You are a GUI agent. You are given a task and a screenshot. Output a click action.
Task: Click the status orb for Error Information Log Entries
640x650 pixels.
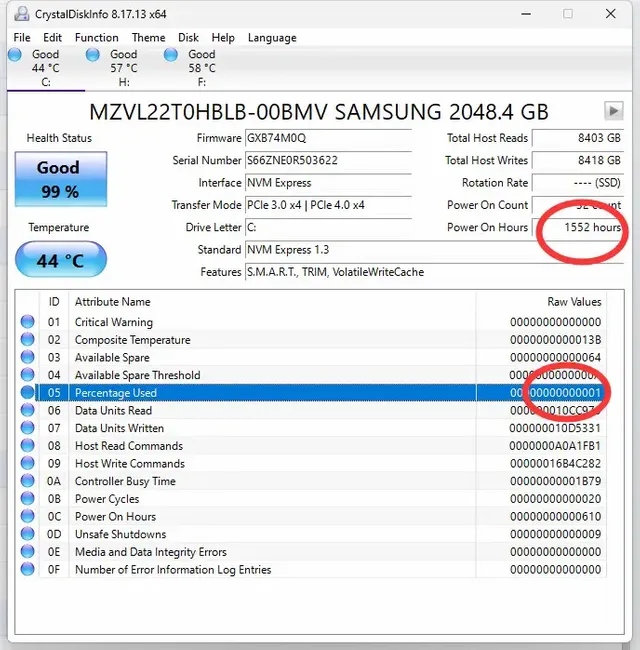coord(27,569)
